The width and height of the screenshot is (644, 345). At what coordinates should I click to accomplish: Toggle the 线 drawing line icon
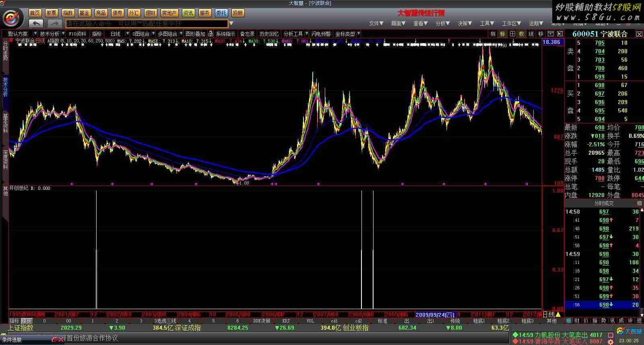pyautogui.click(x=531, y=34)
